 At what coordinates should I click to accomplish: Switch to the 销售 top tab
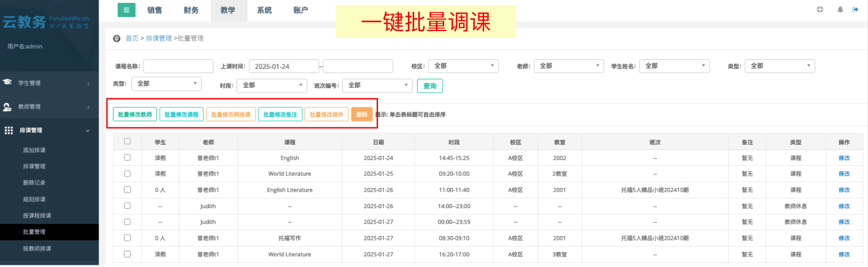coord(155,10)
